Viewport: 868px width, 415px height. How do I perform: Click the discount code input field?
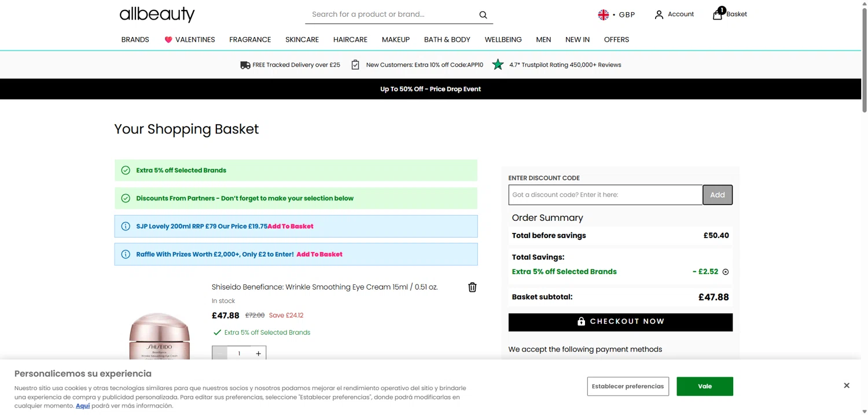[605, 195]
